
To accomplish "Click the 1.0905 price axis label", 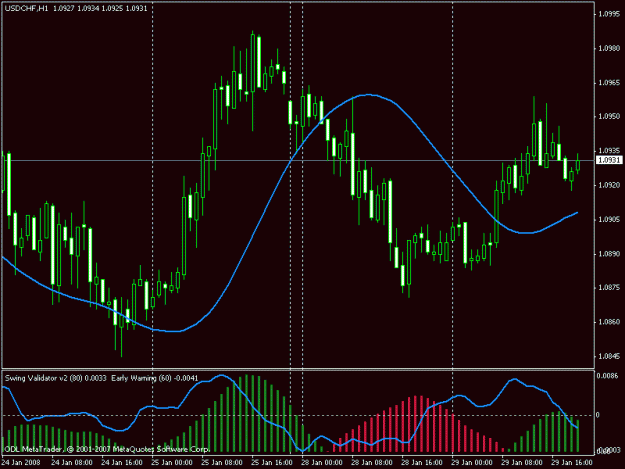I will pos(609,220).
